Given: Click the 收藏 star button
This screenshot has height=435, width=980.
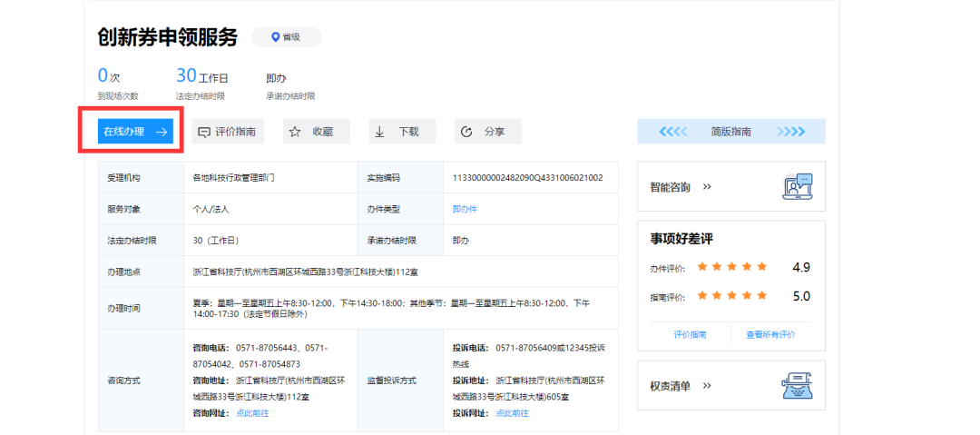Looking at the screenshot, I should [317, 132].
